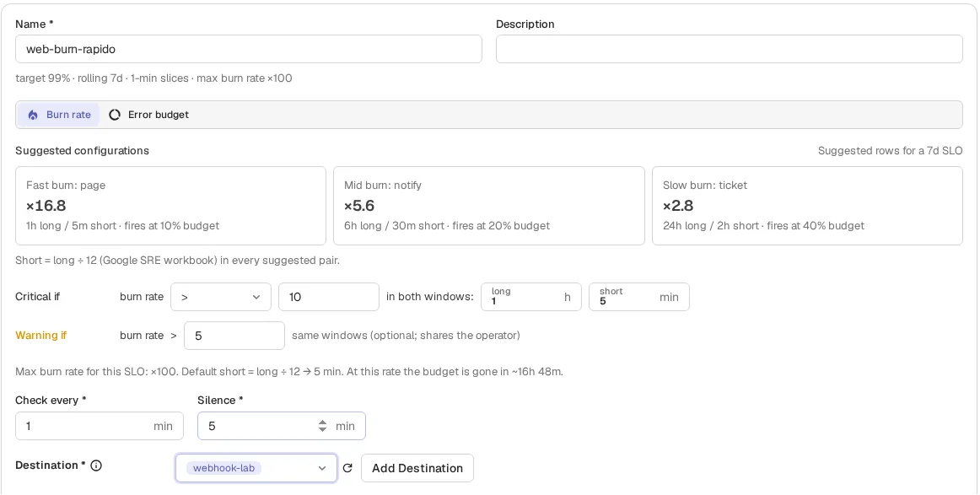
Task: Open the burn rate operator dropdown
Action: [221, 297]
